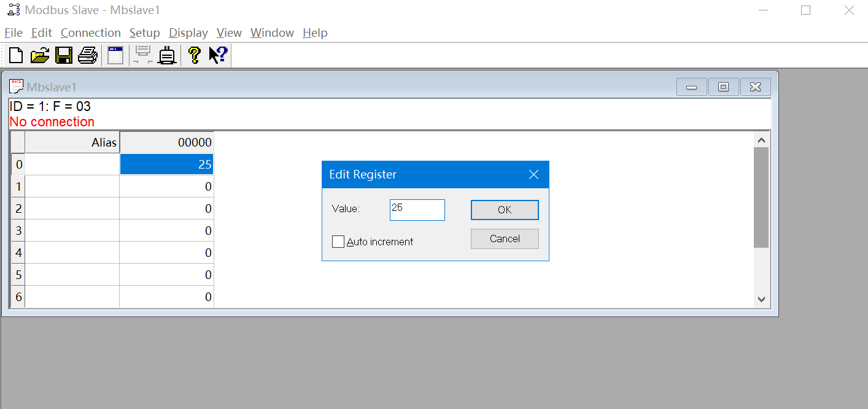The image size is (868, 409).
Task: Click scrollbar down arrow in register table
Action: coord(761,299)
